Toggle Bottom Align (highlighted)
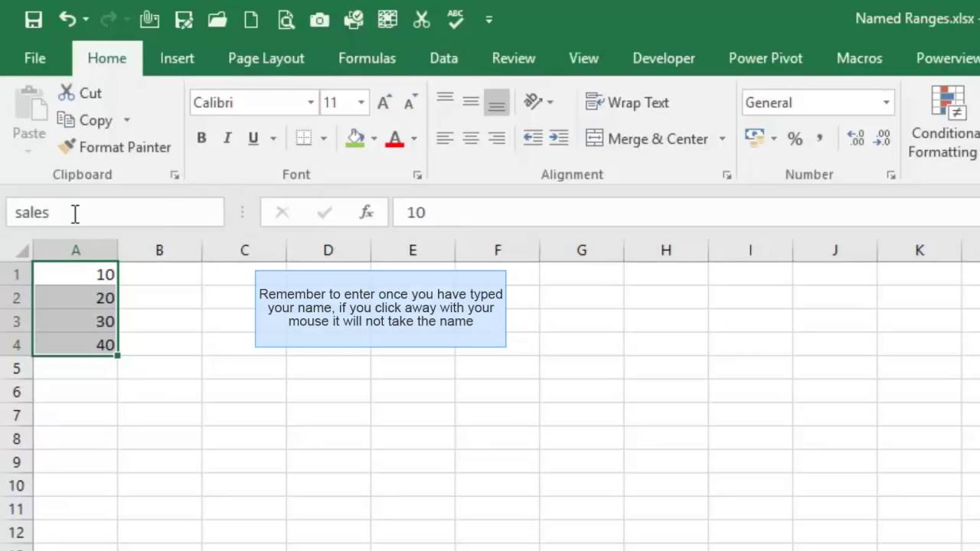 tap(497, 101)
